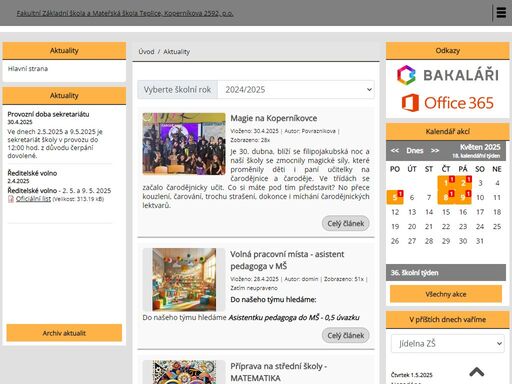Click the Všechny akce button
Screen dimensions: 512x384
[446, 294]
